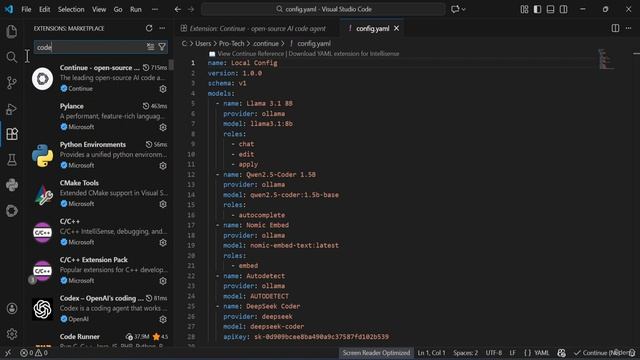Open the Selection menu
This screenshot has height=360, width=640.
[x=71, y=9]
